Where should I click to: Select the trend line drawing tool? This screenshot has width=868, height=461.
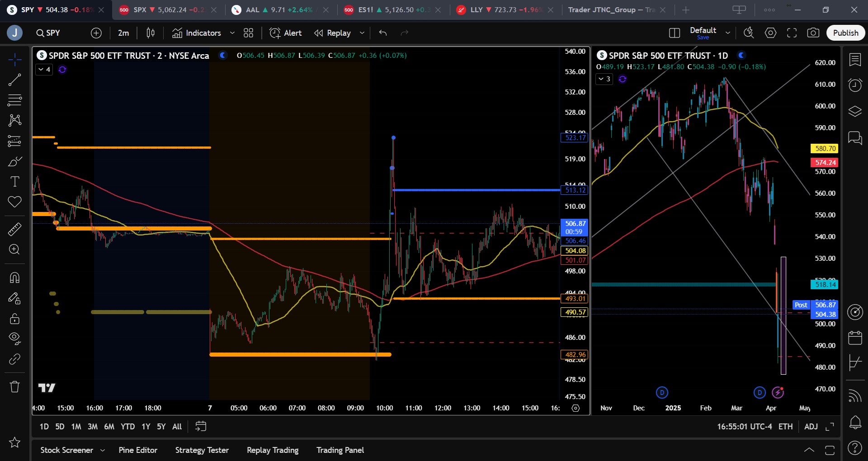14,80
